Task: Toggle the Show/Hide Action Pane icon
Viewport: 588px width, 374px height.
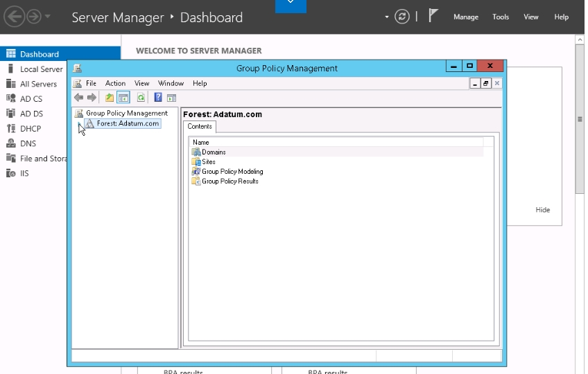Action: point(172,98)
